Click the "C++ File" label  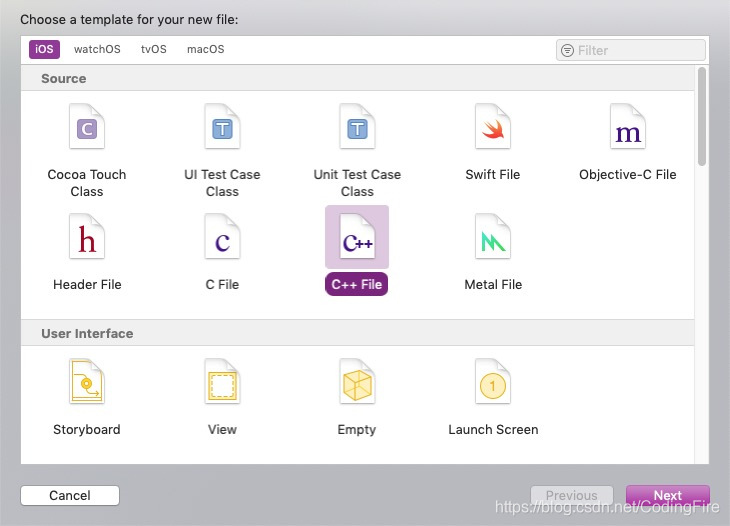[x=357, y=284]
